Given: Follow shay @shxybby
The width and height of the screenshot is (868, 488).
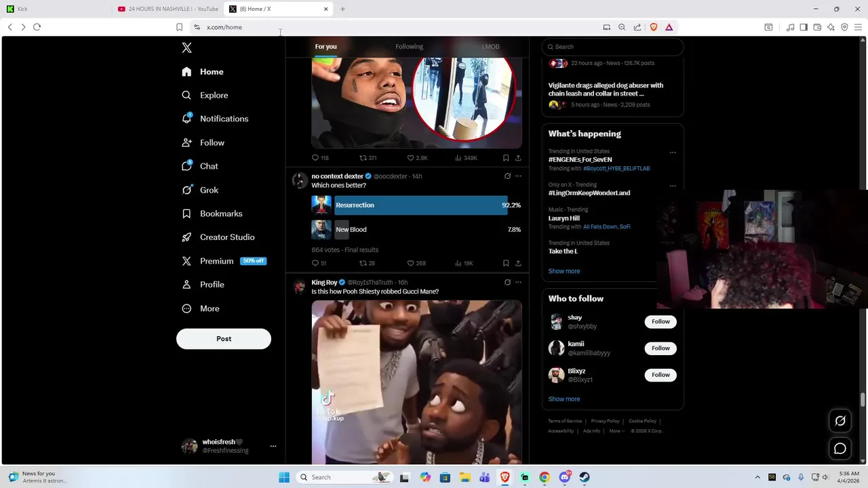Looking at the screenshot, I should pos(660,322).
